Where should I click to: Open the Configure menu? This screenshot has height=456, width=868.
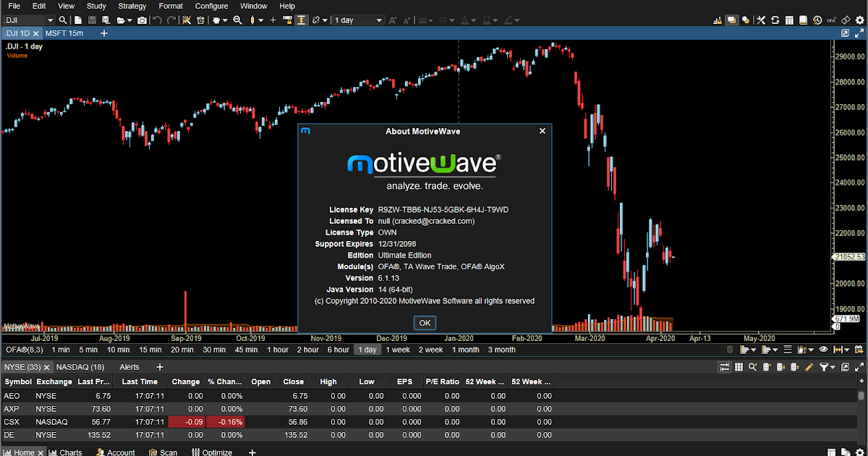(x=211, y=6)
